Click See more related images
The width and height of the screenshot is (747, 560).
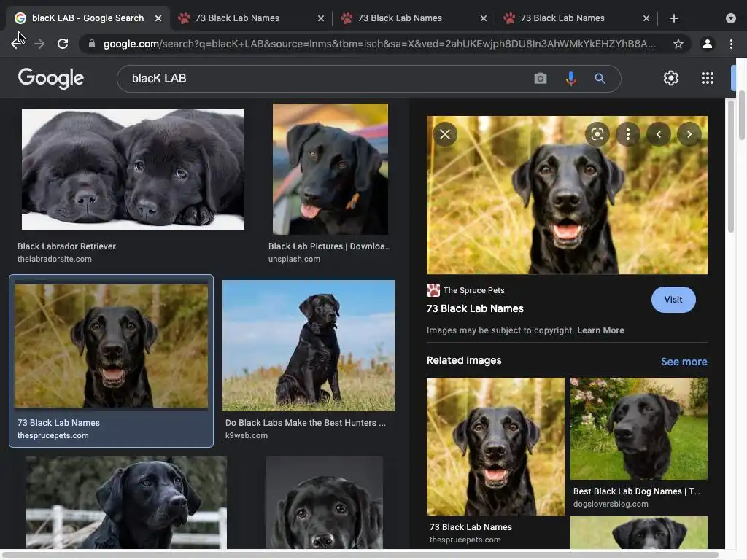coord(684,362)
